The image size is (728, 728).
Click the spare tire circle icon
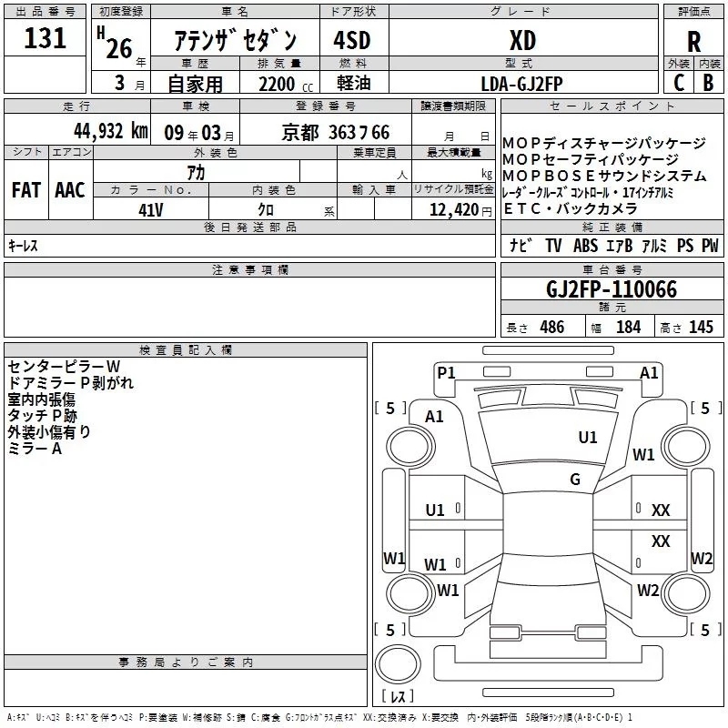398,664
